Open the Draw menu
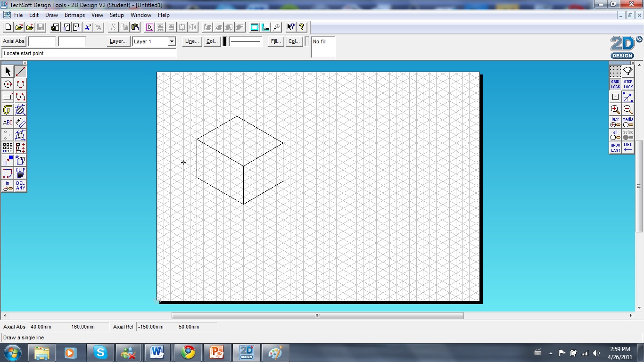The image size is (644, 362). click(x=51, y=15)
